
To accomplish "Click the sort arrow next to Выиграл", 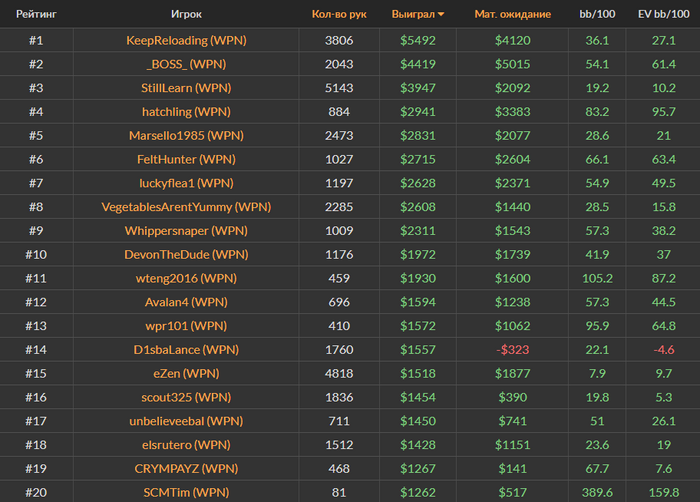I will (442, 15).
